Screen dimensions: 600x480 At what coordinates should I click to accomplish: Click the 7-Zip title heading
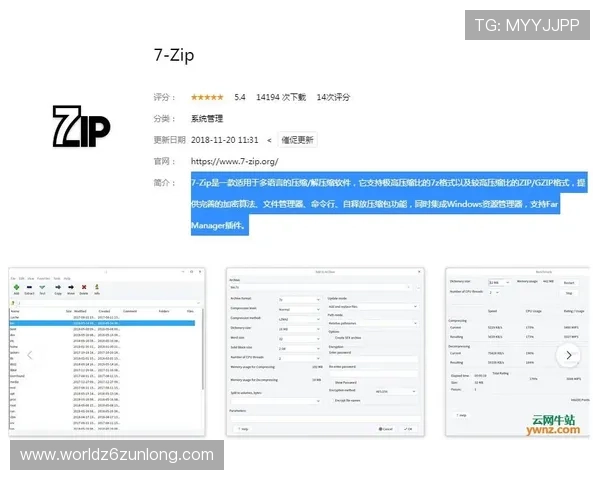click(174, 56)
